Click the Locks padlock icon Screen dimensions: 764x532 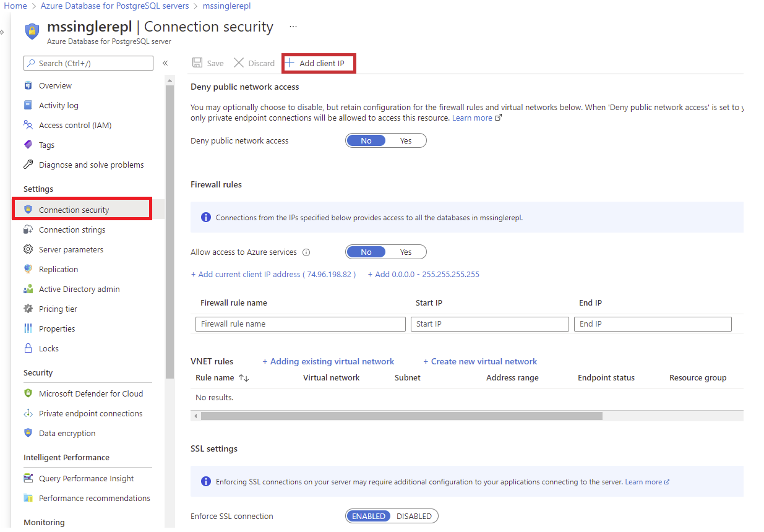coord(28,348)
